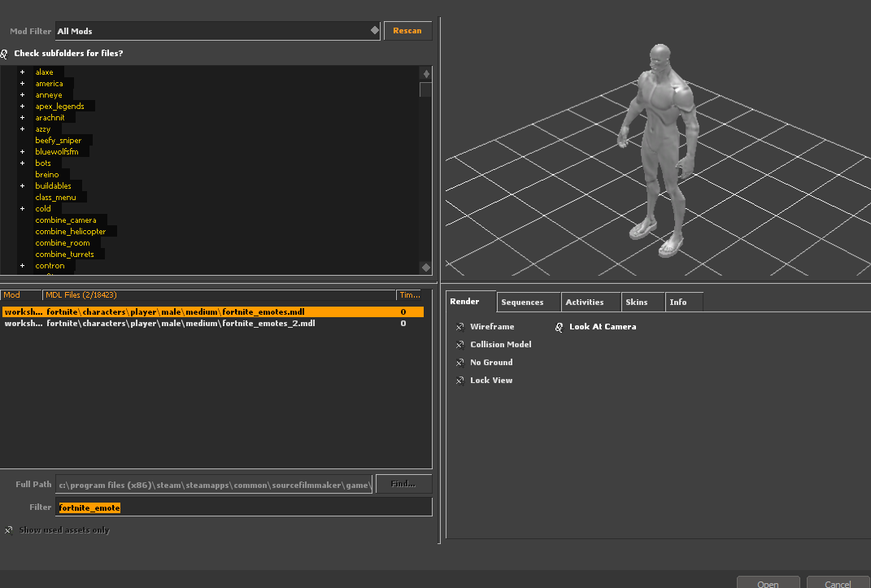Expand the contron folder node
The height and width of the screenshot is (588, 871).
(23, 266)
